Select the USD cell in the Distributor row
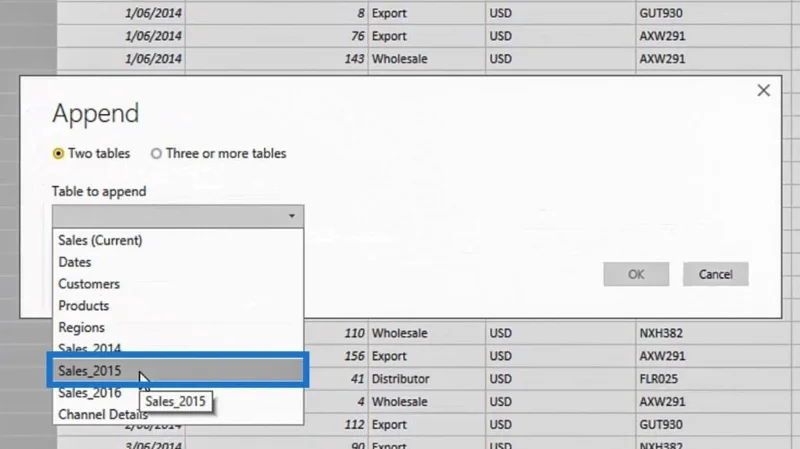Viewport: 800px width, 449px height. (x=560, y=379)
